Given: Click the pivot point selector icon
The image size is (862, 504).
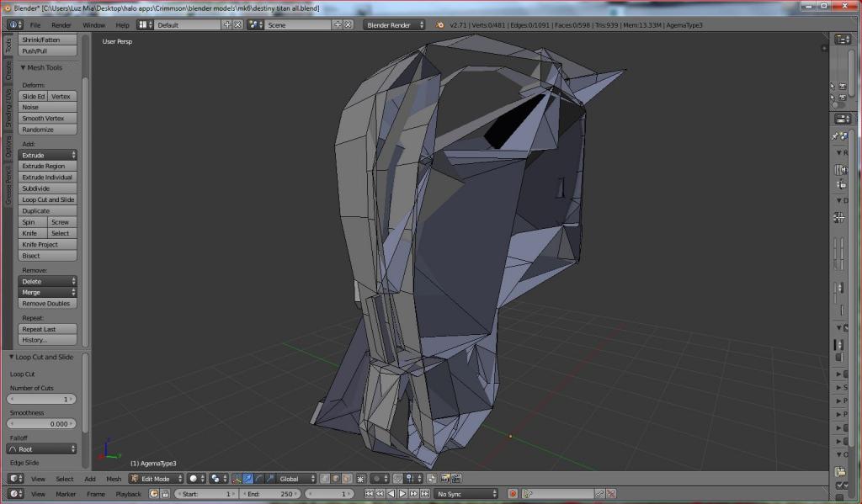Looking at the screenshot, I should click(x=217, y=479).
